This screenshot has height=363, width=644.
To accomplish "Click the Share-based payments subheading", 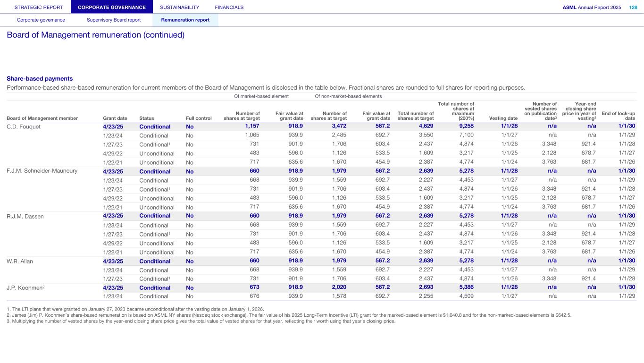I will click(40, 78).
